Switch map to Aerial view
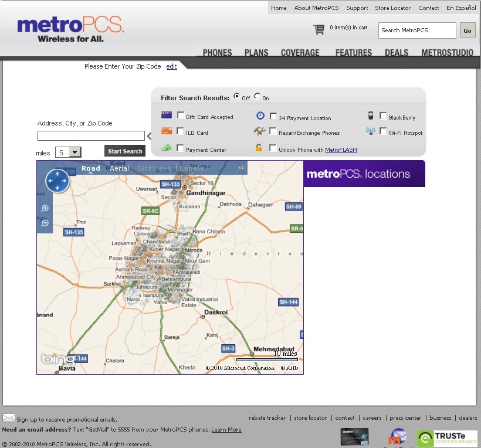This screenshot has width=481, height=448. click(x=119, y=168)
